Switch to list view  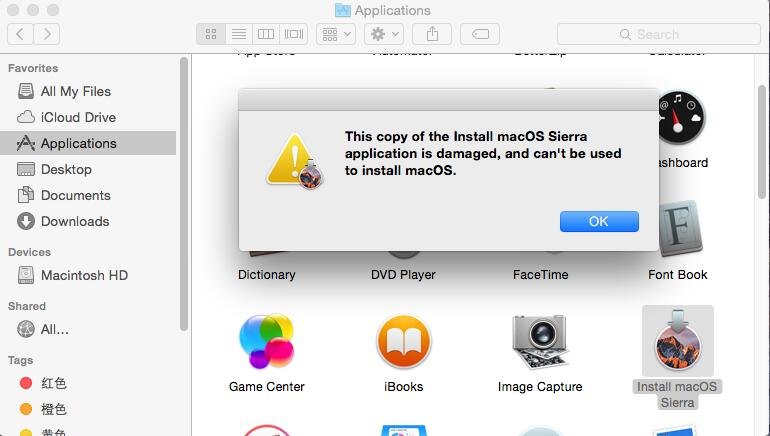pos(239,34)
